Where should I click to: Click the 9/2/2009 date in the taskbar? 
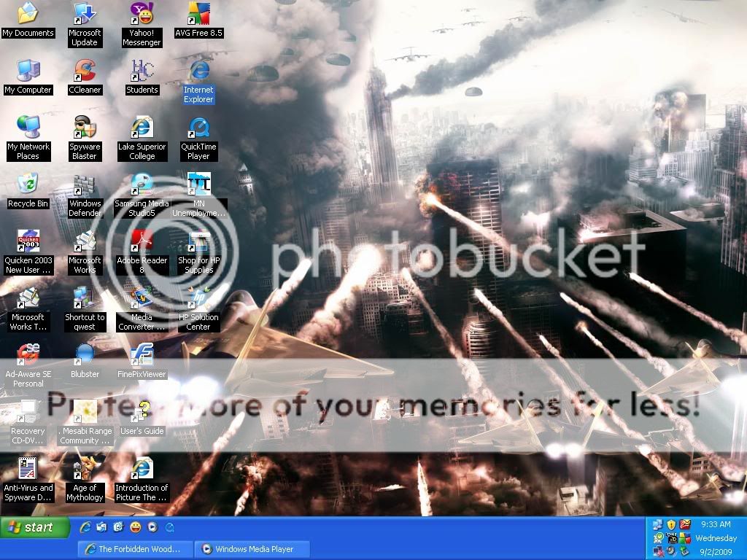coord(716,552)
